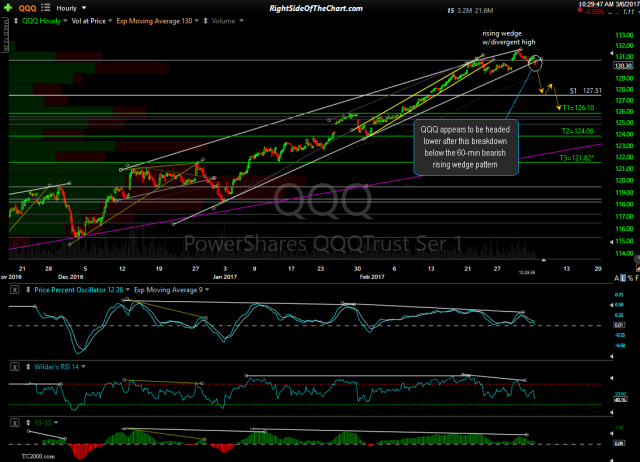640x462 pixels.
Task: Close the Wilder's RSI pane
Action: coord(15,367)
